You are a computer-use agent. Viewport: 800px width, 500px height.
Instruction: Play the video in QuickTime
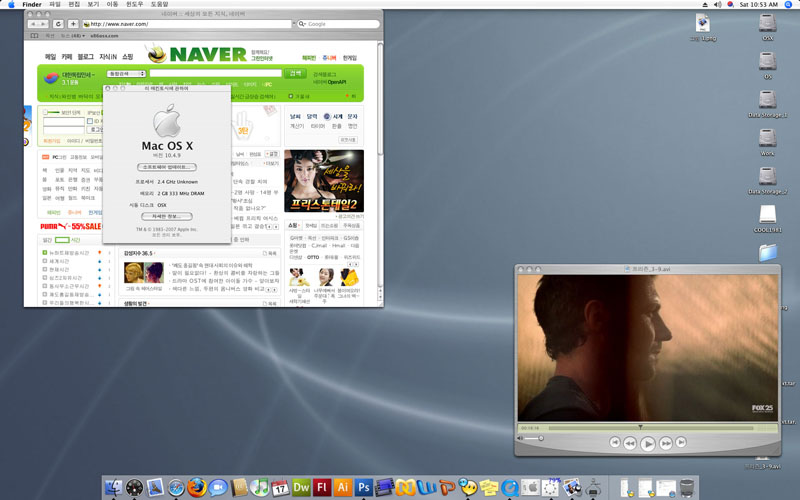coord(647,444)
